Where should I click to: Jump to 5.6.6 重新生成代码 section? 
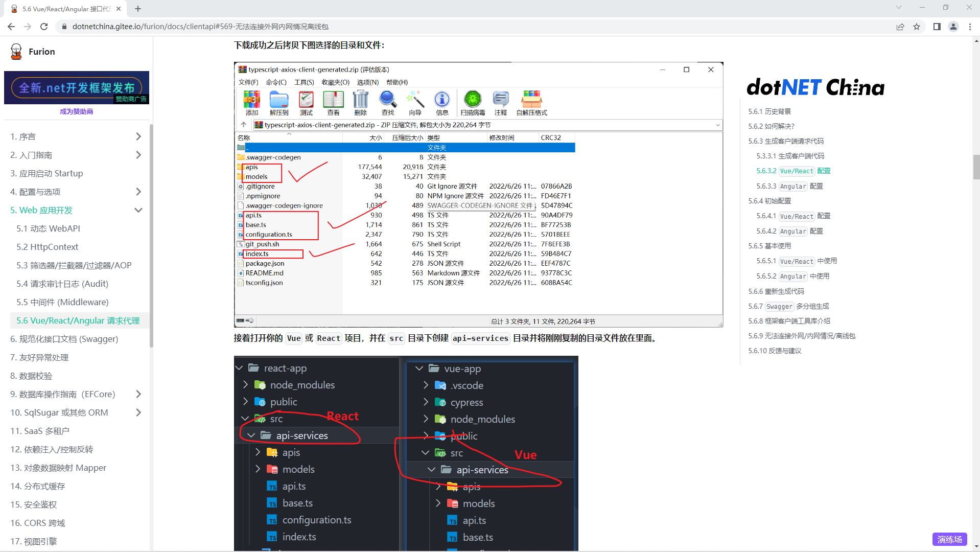776,291
